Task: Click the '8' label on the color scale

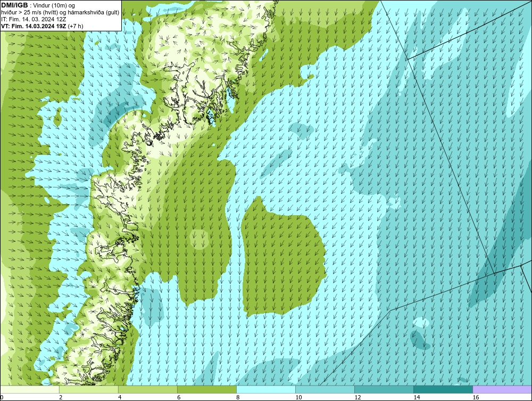Action: [x=238, y=397]
